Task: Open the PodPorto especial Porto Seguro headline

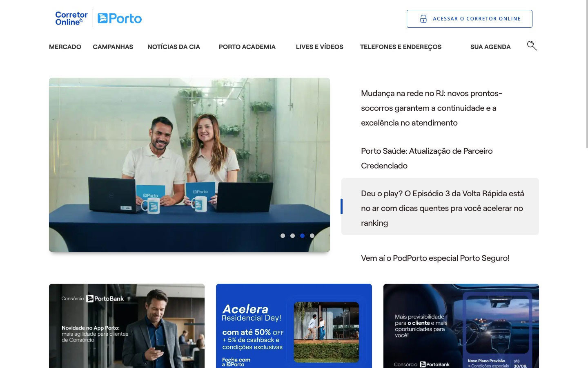Action: [x=435, y=258]
